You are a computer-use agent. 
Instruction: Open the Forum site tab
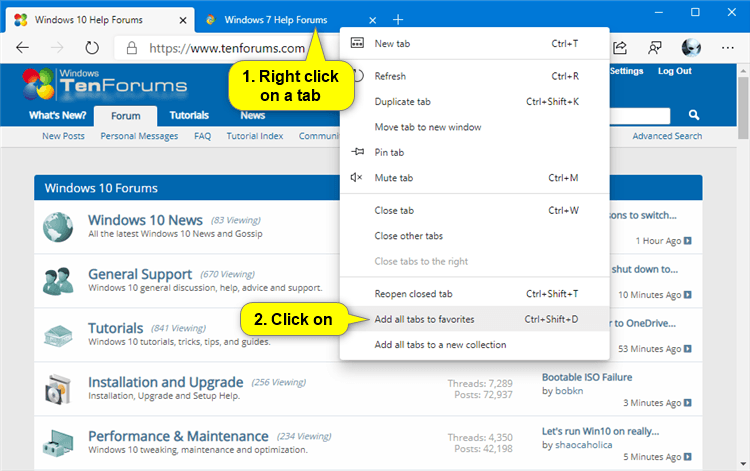click(126, 116)
